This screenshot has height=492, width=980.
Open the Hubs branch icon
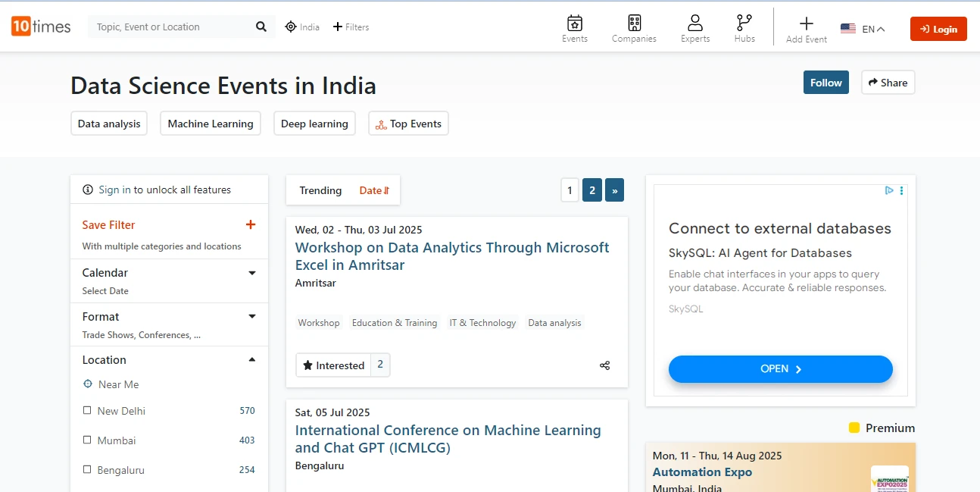click(x=744, y=23)
